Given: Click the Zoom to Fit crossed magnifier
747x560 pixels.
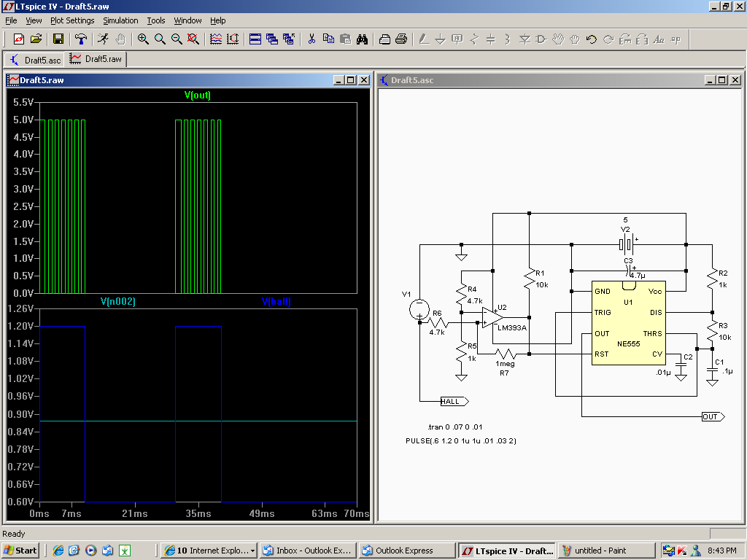Looking at the screenshot, I should click(x=193, y=39).
